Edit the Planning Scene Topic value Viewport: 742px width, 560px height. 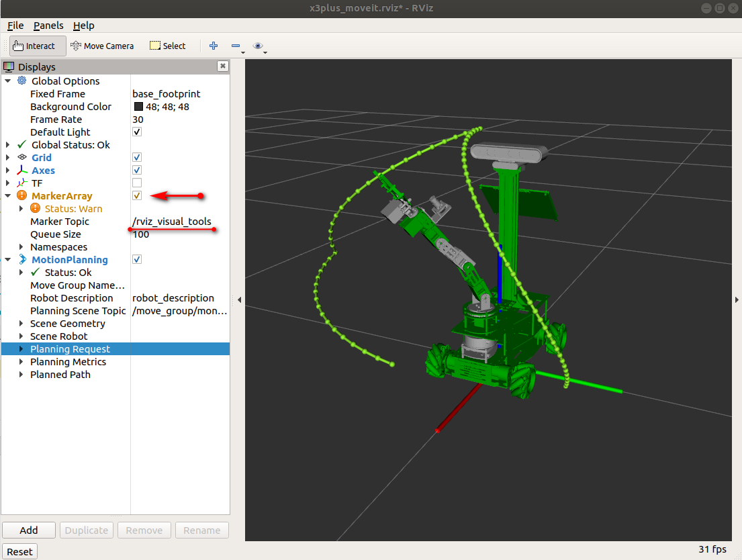pos(180,311)
